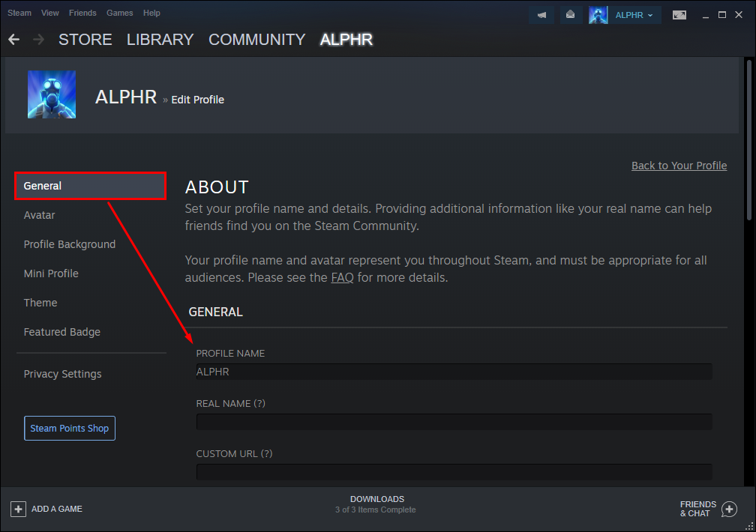Image resolution: width=756 pixels, height=532 pixels.
Task: Maximize the Steam window
Action: 721,15
